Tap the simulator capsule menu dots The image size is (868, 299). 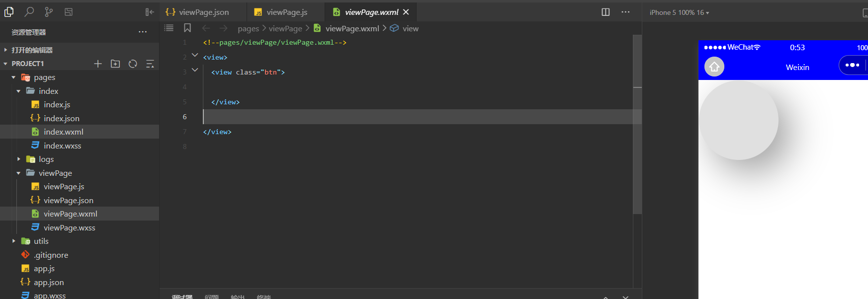(852, 65)
